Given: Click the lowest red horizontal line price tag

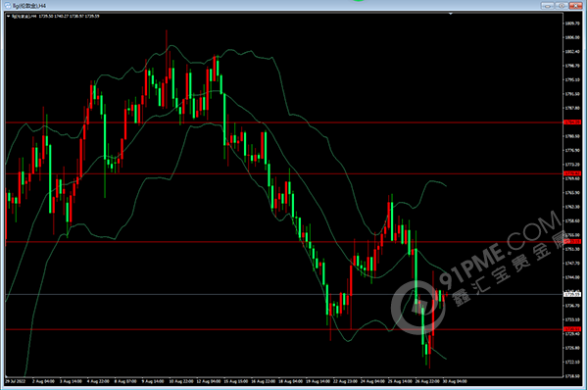Looking at the screenshot, I should pos(572,329).
